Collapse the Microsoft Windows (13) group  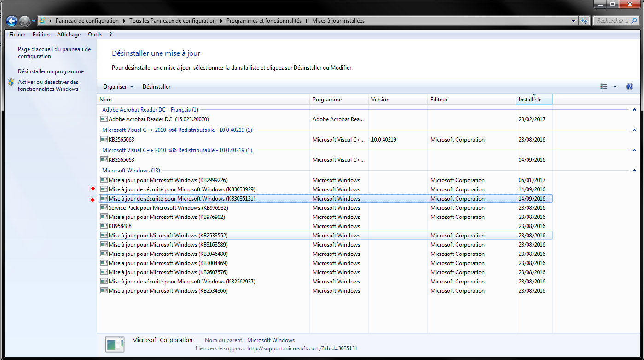tap(634, 171)
